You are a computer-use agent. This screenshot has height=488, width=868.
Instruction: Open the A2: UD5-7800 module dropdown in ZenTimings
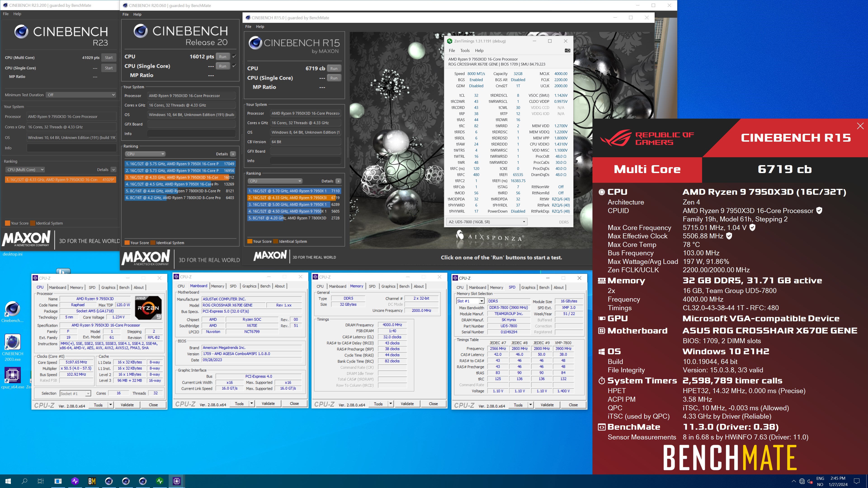[x=487, y=222]
